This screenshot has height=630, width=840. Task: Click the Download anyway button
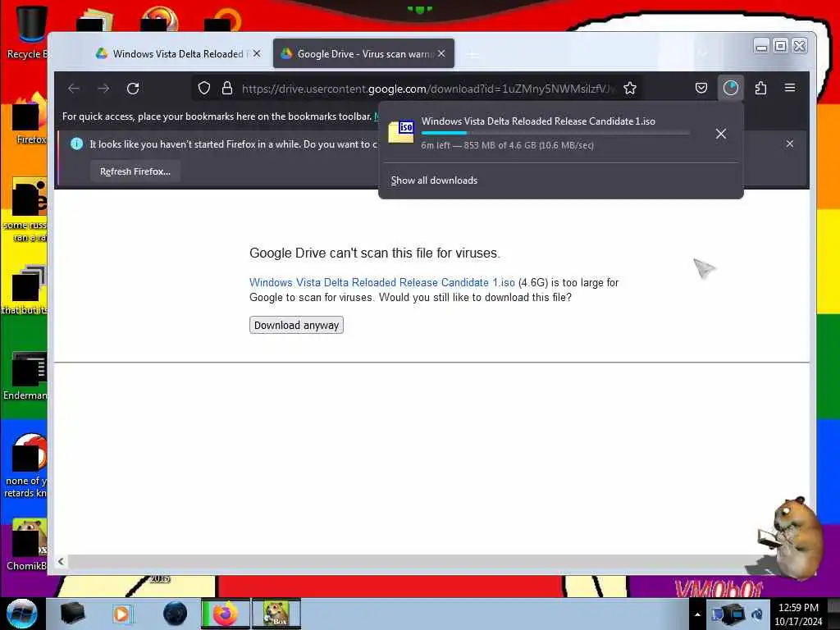pyautogui.click(x=296, y=325)
